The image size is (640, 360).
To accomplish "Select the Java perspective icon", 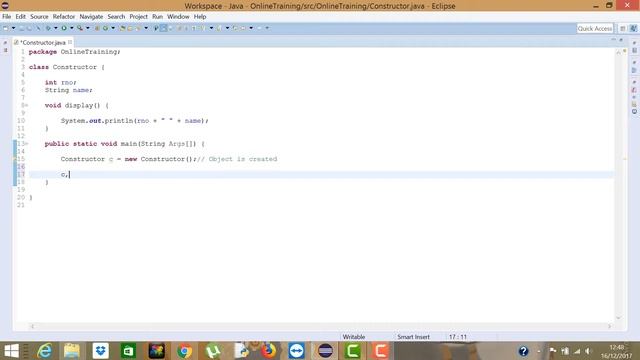I will (x=633, y=28).
